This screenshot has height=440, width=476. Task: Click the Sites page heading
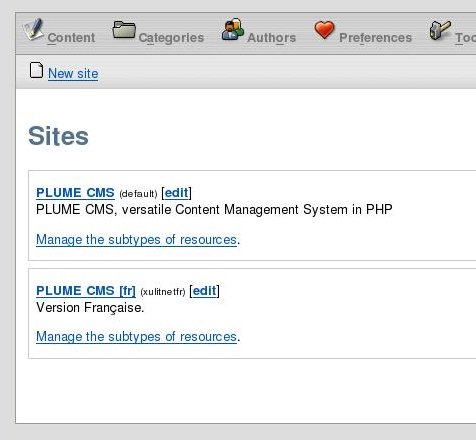[58, 136]
